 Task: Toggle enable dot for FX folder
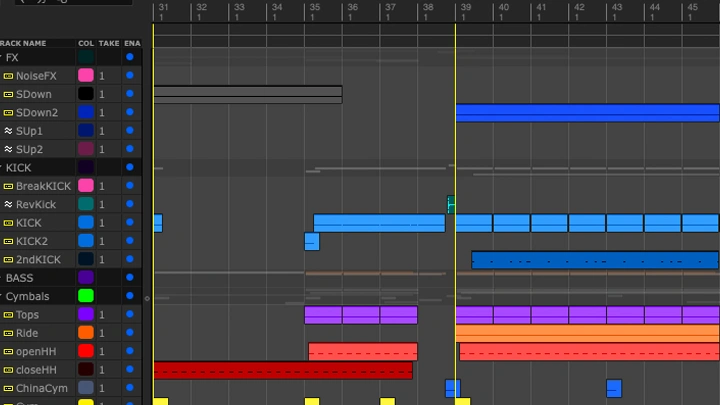[x=129, y=57]
